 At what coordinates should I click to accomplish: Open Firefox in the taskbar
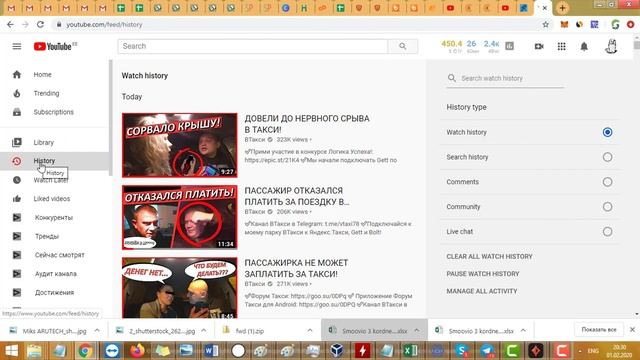point(138,351)
